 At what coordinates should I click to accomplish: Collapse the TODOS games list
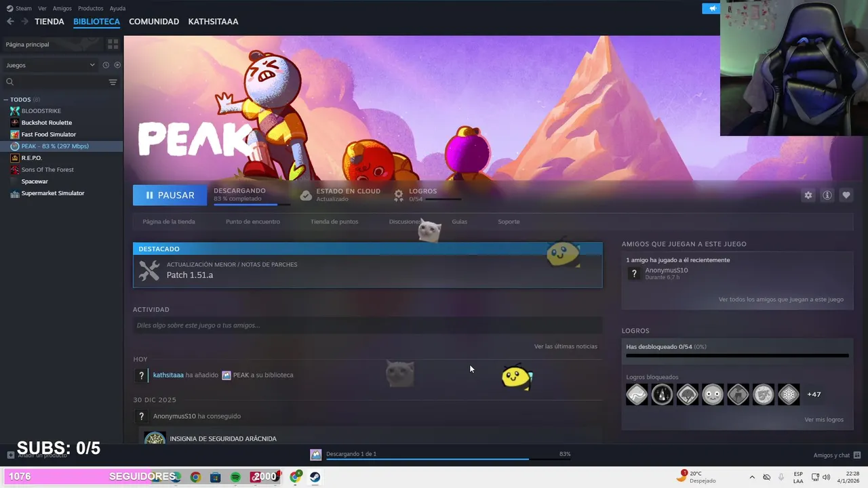tap(6, 100)
